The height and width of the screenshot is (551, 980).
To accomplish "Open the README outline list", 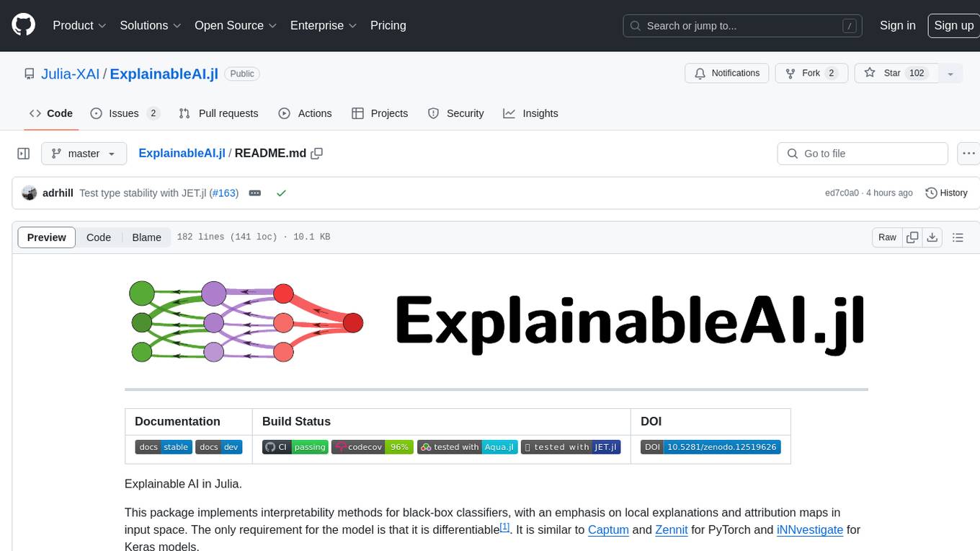I will [958, 237].
